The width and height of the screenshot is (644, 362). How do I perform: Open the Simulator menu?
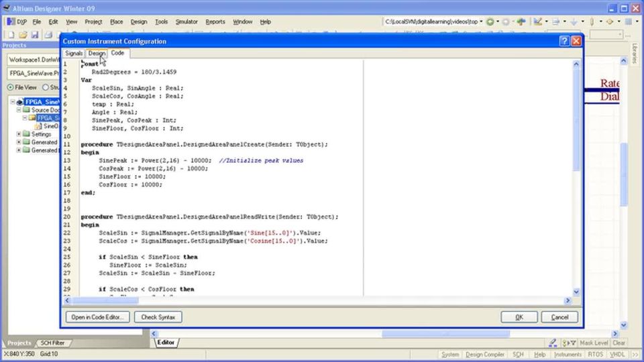pos(186,21)
